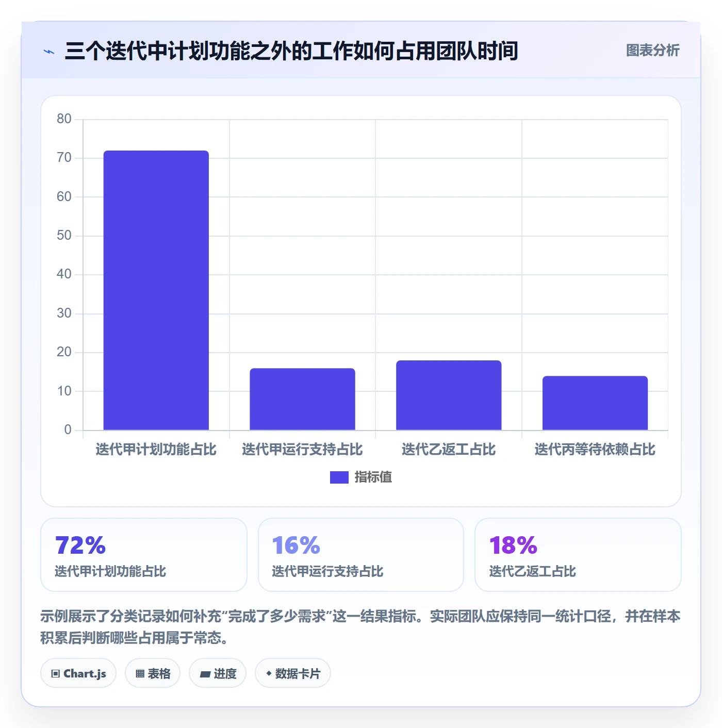Screen dimensions: 722x728
Task: Select the 进度 tag chip
Action: [x=218, y=673]
